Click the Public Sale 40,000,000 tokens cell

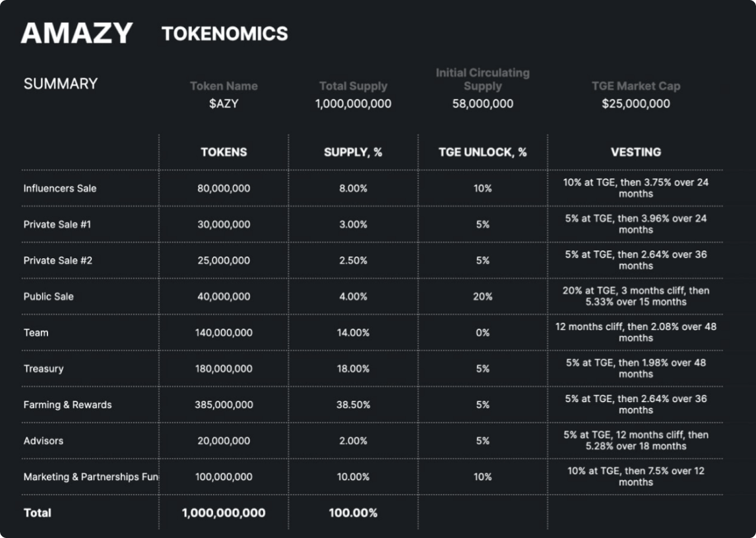coord(224,296)
